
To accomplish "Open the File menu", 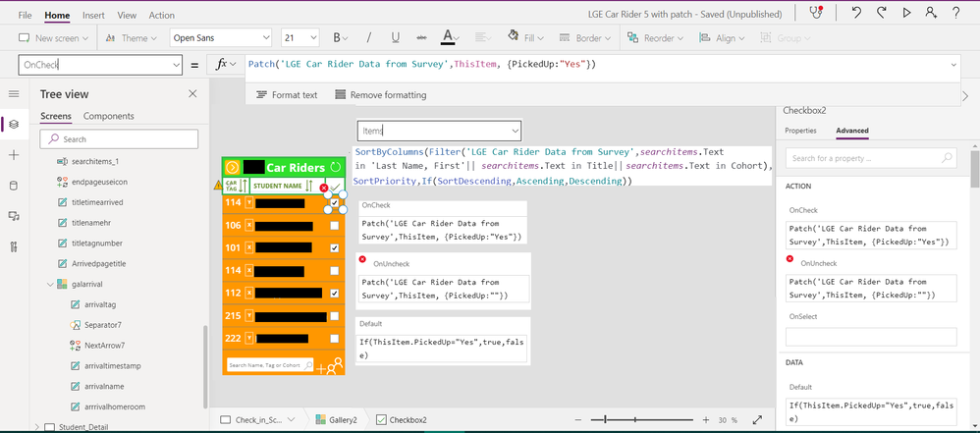I will pos(25,15).
